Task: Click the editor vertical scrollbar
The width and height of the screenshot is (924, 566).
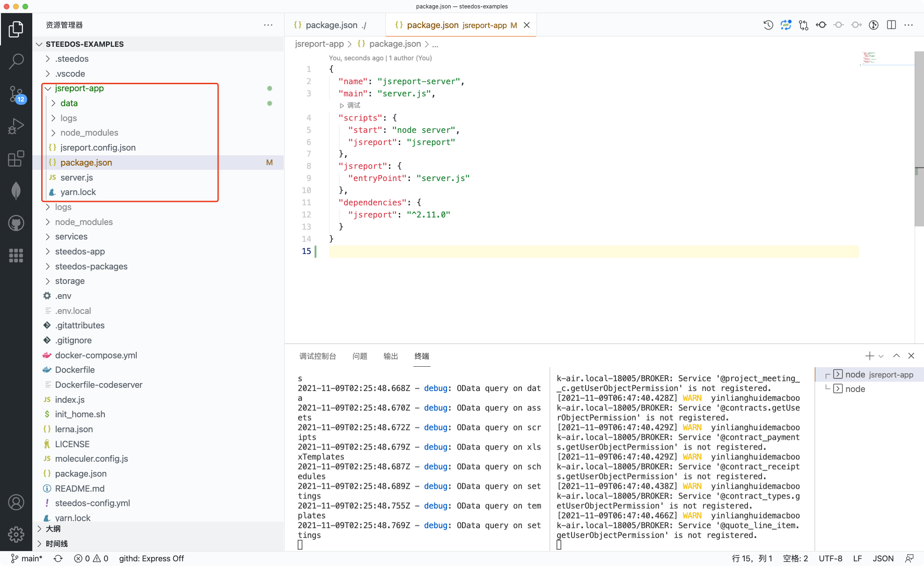Action: (x=919, y=139)
